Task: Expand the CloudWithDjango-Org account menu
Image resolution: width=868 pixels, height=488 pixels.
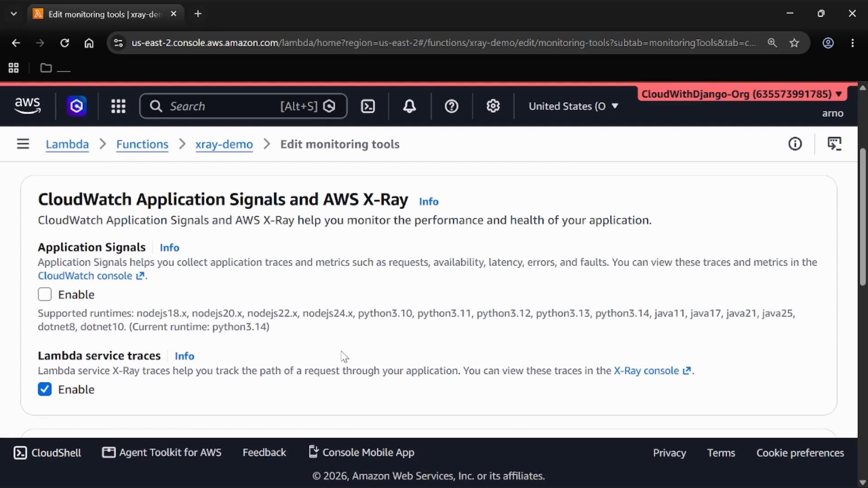Action: (741, 94)
